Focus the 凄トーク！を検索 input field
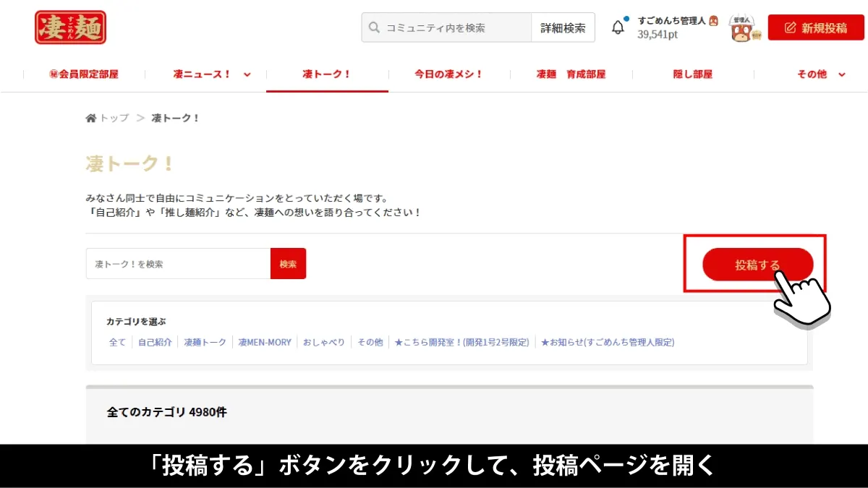Image resolution: width=868 pixels, height=488 pixels. pos(178,264)
